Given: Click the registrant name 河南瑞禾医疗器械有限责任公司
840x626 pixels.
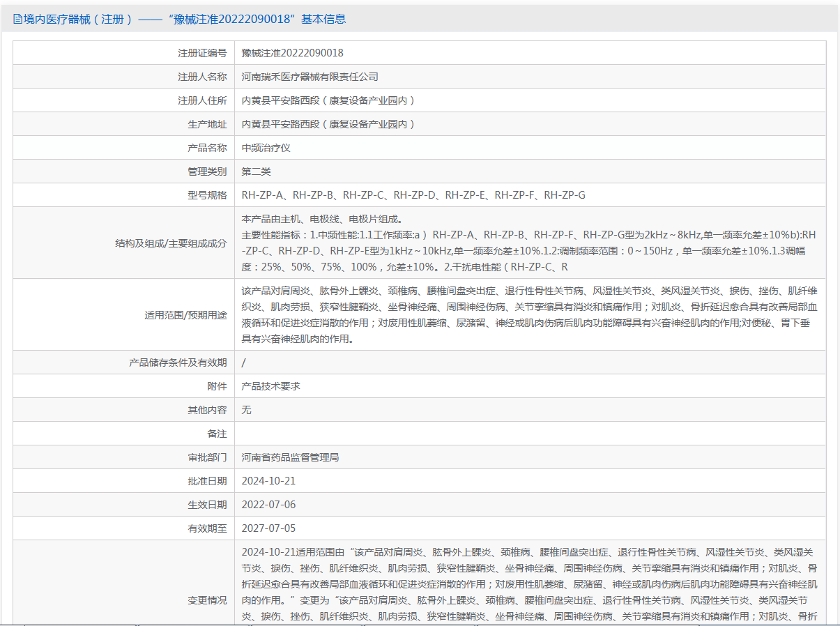Looking at the screenshot, I should coord(310,77).
